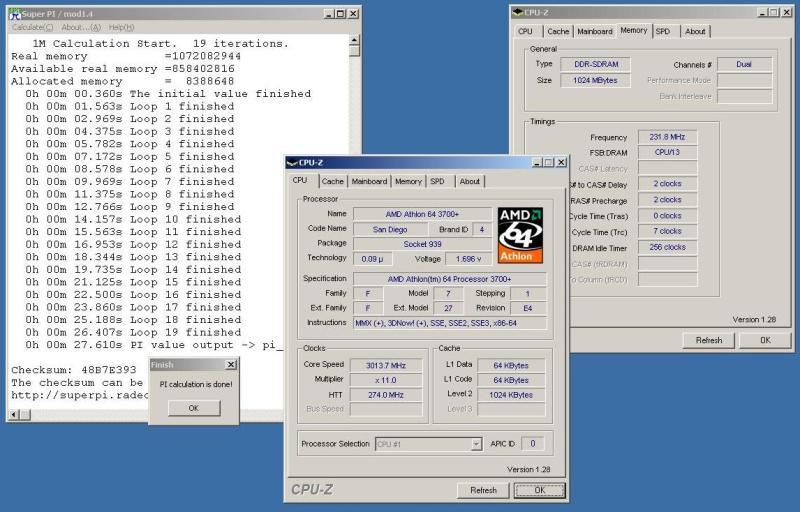Minimize the front CPU-Z window

[537, 163]
